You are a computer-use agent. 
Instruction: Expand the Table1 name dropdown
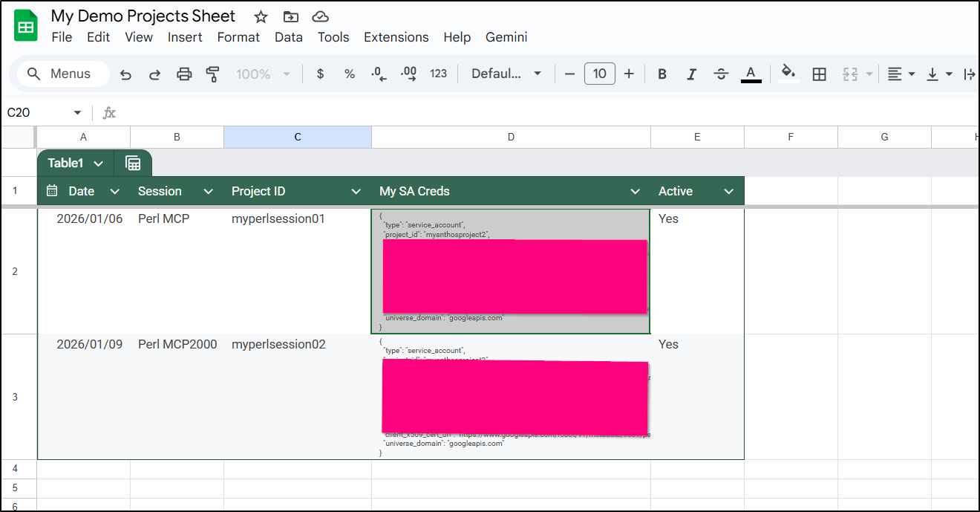coord(98,163)
